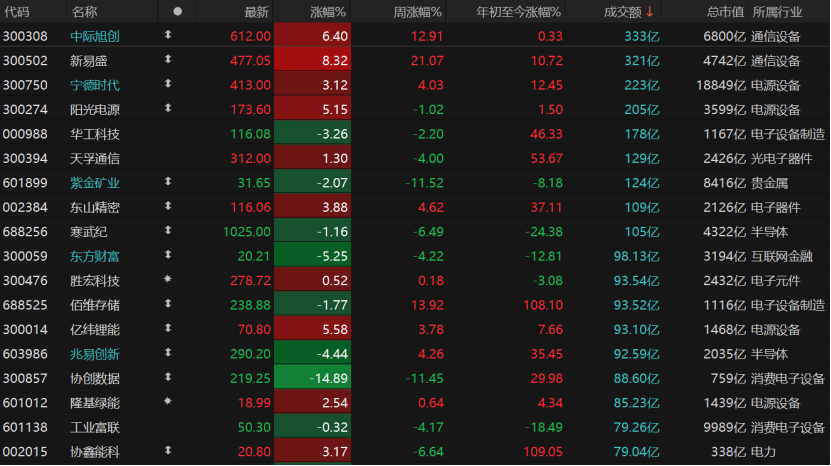Click 半导体 industry for 寒武纪
831x466 pixels.
[x=770, y=231]
